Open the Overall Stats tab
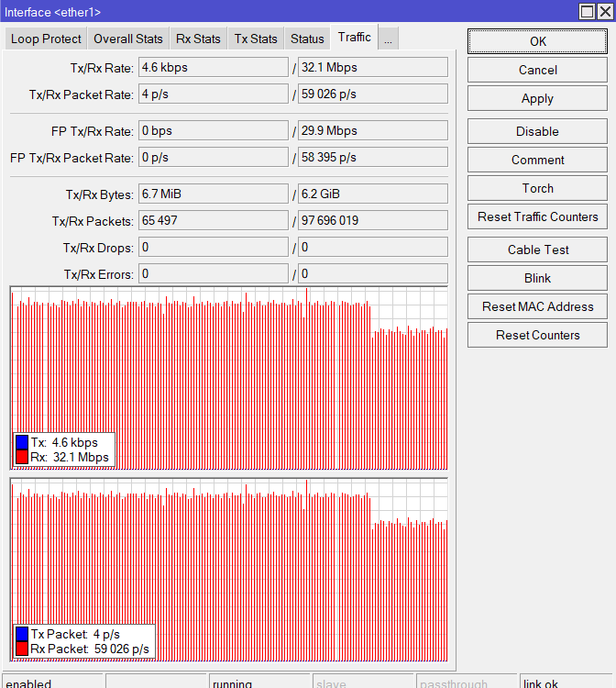 click(x=128, y=39)
